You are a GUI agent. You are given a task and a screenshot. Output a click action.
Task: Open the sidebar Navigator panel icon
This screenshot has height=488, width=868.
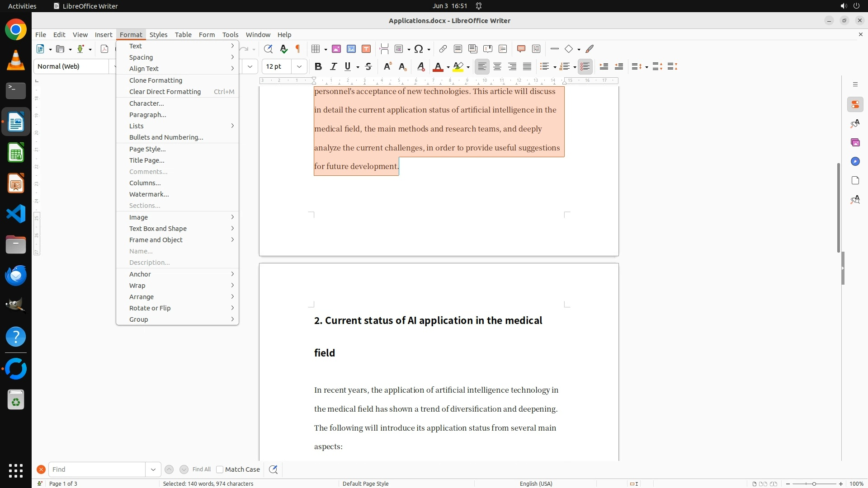pyautogui.click(x=855, y=161)
